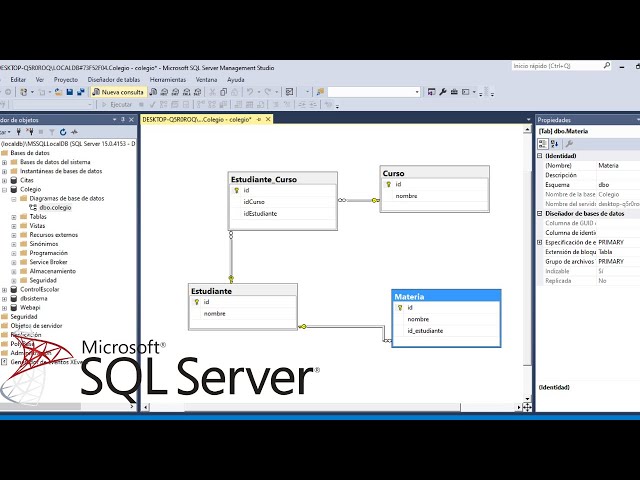
Task: Collapse the (Identidad) property category
Action: click(x=540, y=156)
